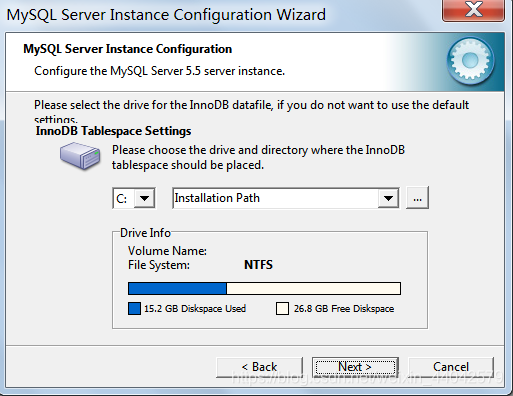Click the Drive Info group label
Image resolution: width=513 pixels, height=396 pixels.
pos(145,233)
